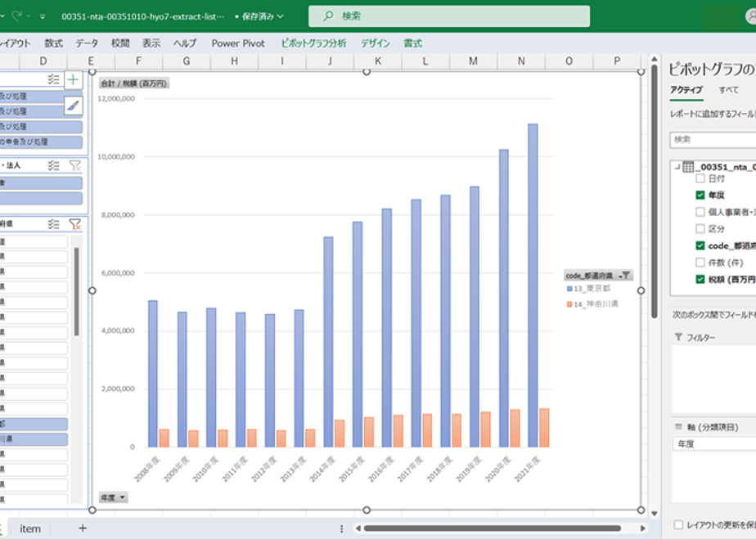This screenshot has width=756, height=540.
Task: Select the first 及び処理 slicer item
Action: point(41,96)
